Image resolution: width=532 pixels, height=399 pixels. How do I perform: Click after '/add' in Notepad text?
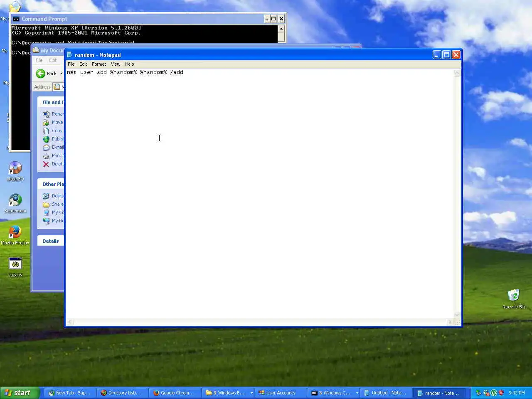pyautogui.click(x=184, y=72)
